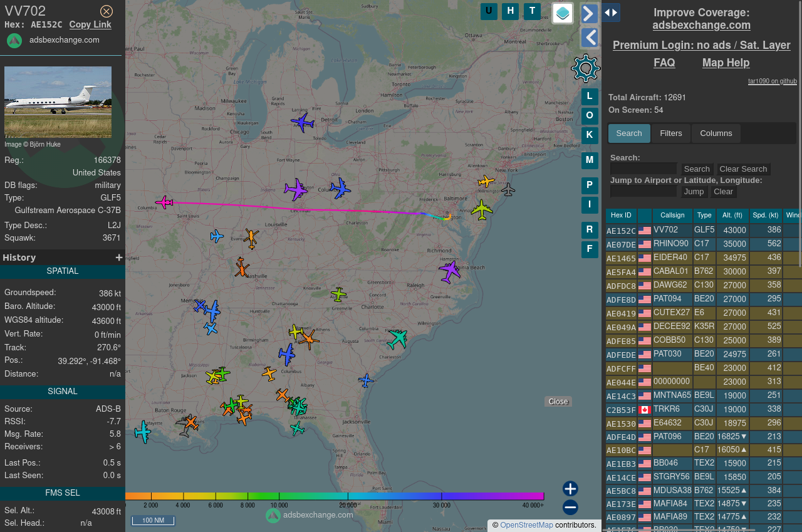This screenshot has width=802, height=532.
Task: Switch to the Filters tab
Action: coord(671,133)
